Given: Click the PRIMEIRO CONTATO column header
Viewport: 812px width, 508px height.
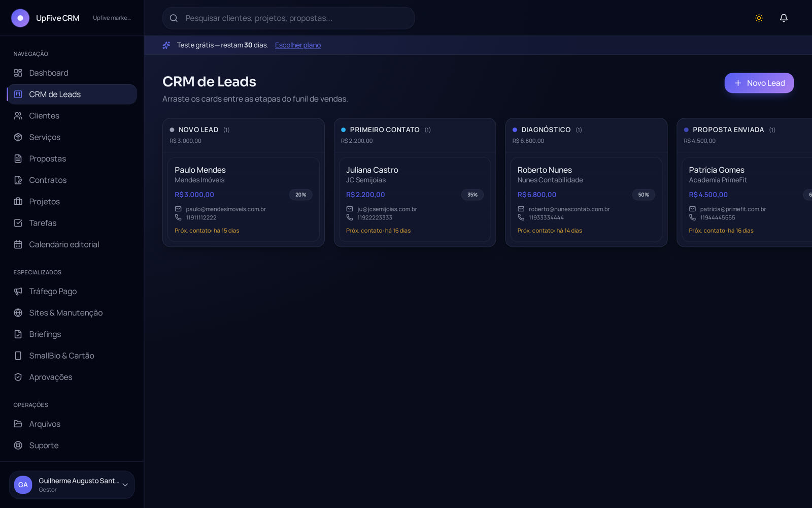Looking at the screenshot, I should [x=415, y=135].
